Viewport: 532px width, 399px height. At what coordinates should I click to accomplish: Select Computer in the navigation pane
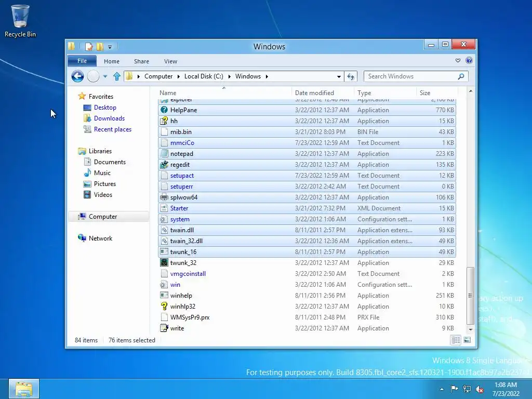pos(103,217)
